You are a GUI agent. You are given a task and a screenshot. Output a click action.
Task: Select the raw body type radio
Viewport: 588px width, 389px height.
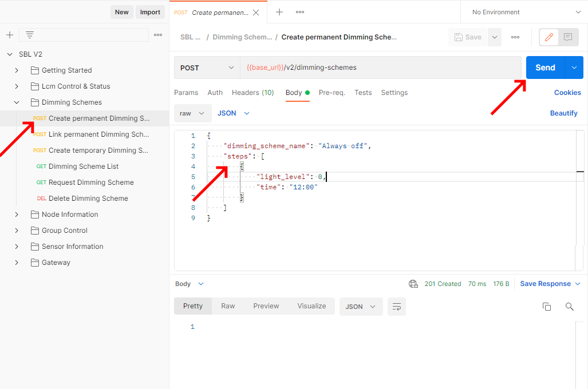pyautogui.click(x=192, y=113)
